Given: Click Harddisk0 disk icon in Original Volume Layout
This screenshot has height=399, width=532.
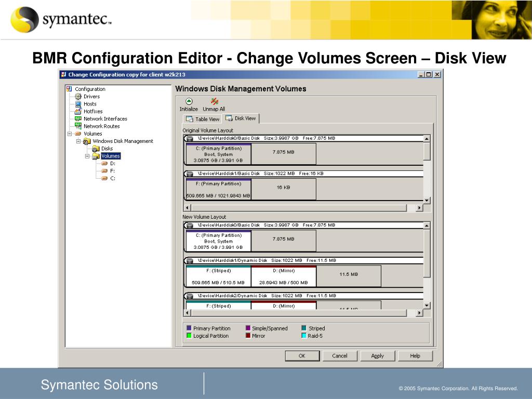Looking at the screenshot, I should click(190, 138).
